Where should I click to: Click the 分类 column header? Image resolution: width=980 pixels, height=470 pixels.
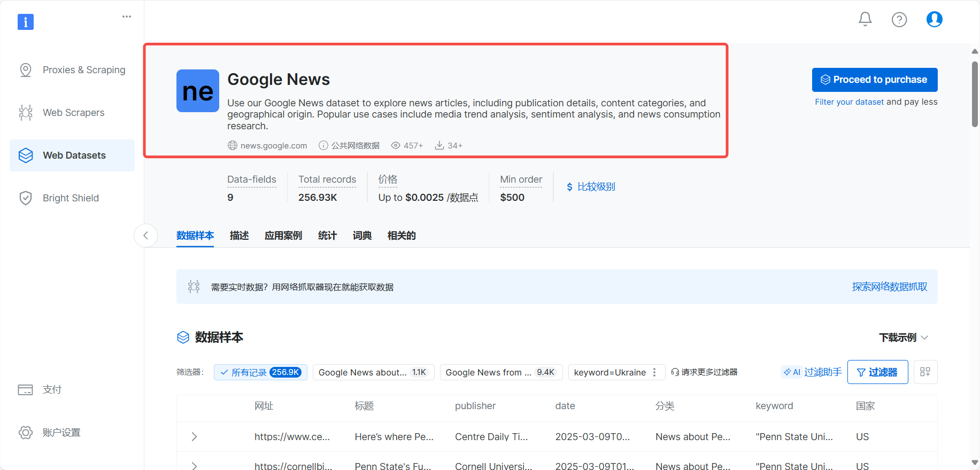click(x=665, y=406)
